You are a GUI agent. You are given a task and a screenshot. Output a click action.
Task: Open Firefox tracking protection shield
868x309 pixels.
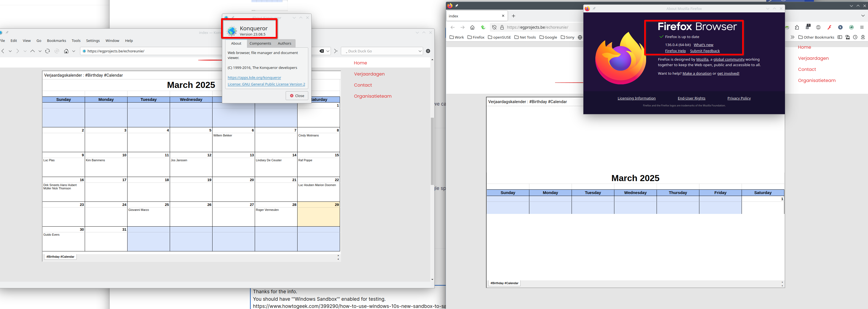pos(494,28)
